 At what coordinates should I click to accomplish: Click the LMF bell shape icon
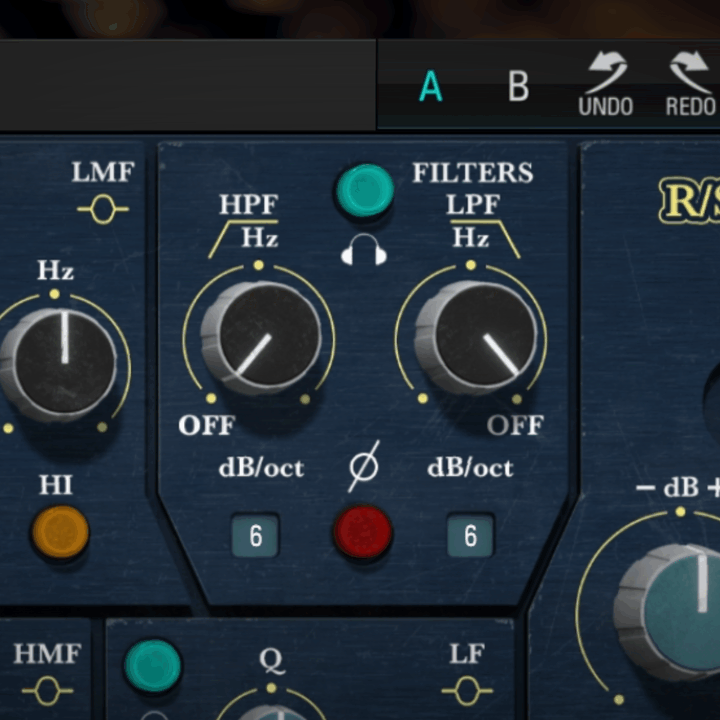click(102, 210)
